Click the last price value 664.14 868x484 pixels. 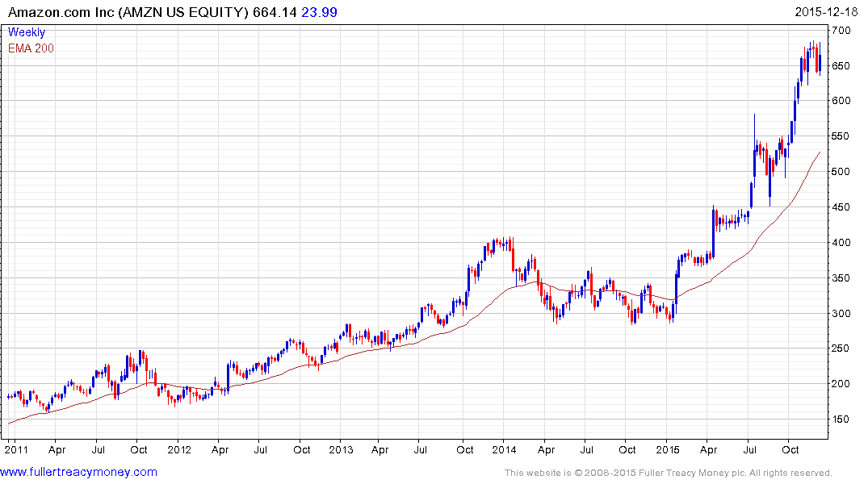(275, 12)
